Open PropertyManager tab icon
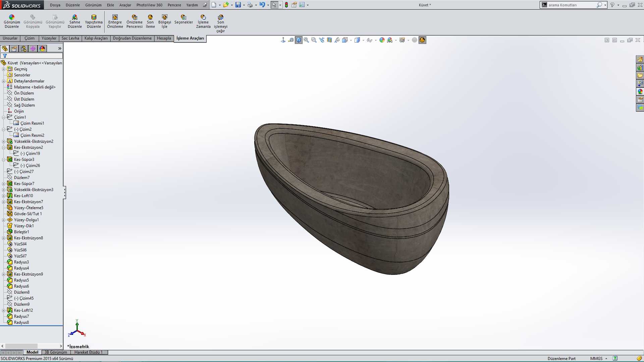Image resolution: width=644 pixels, height=362 pixels. coord(14,49)
